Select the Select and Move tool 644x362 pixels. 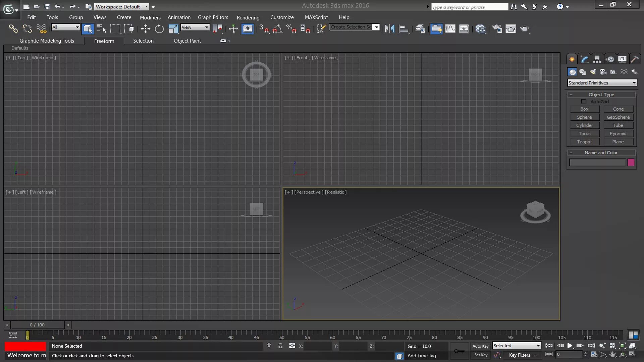click(x=145, y=29)
